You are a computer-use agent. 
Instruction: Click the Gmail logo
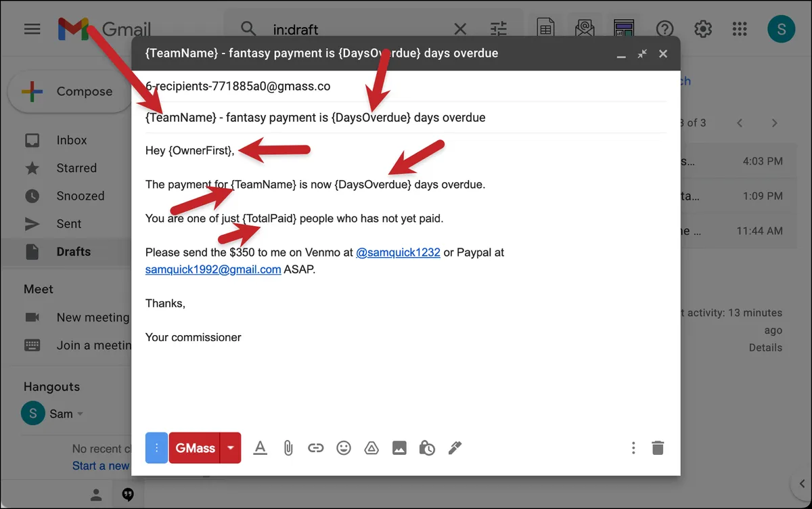tap(104, 29)
